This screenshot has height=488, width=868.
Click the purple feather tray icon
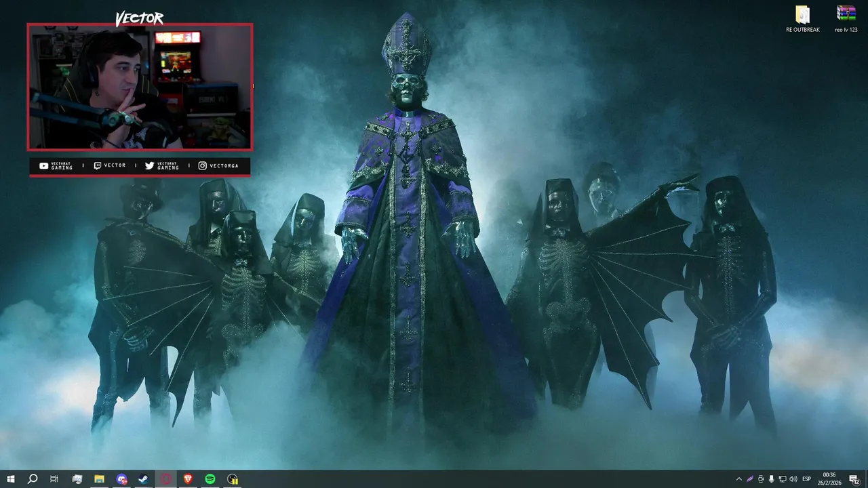750,479
